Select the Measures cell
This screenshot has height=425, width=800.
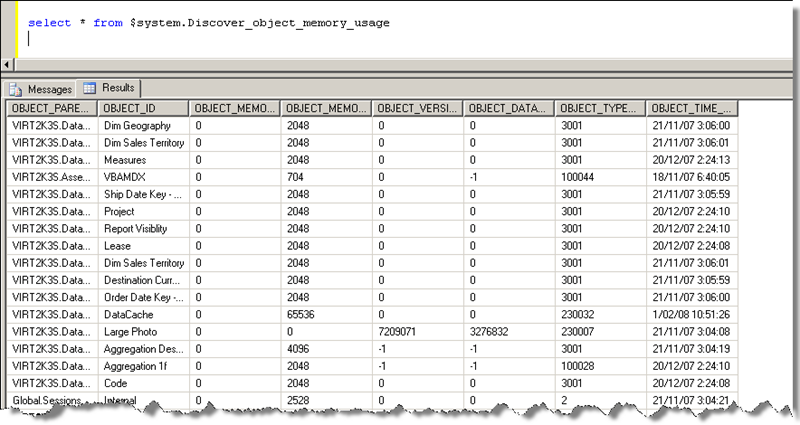click(x=143, y=160)
